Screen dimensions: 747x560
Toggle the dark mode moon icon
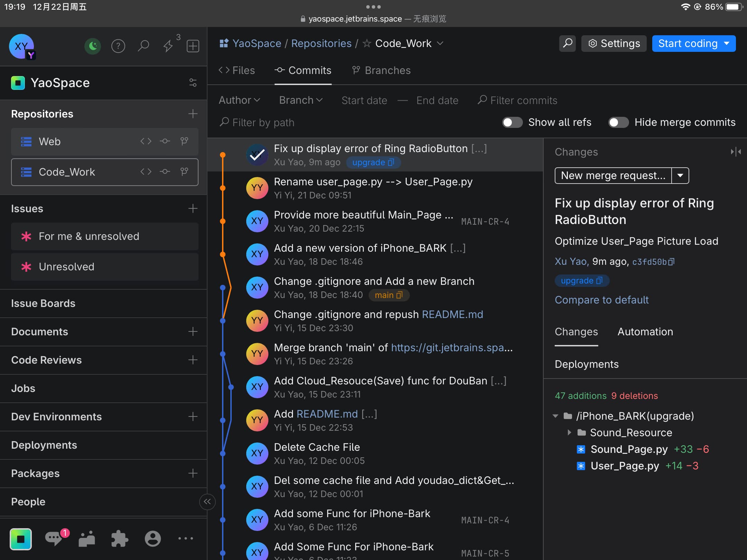(x=93, y=46)
